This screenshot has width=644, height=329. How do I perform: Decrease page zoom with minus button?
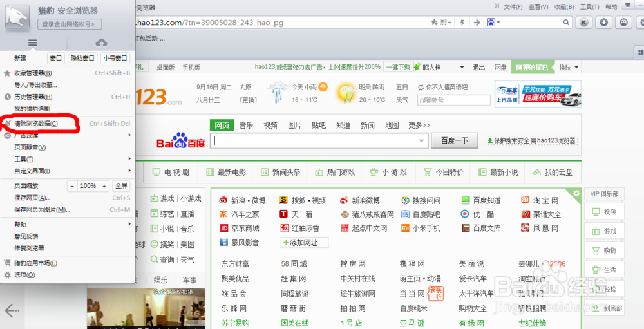click(x=72, y=186)
